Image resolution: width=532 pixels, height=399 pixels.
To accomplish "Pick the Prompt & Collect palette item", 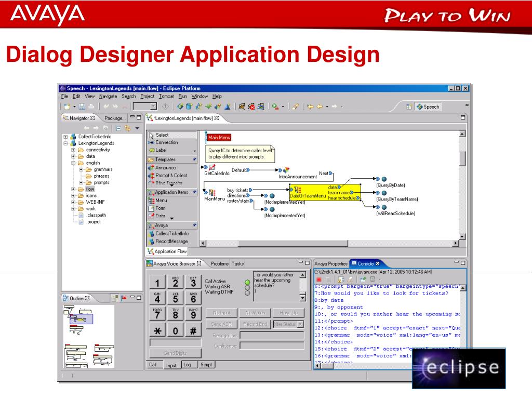I will (x=172, y=176).
